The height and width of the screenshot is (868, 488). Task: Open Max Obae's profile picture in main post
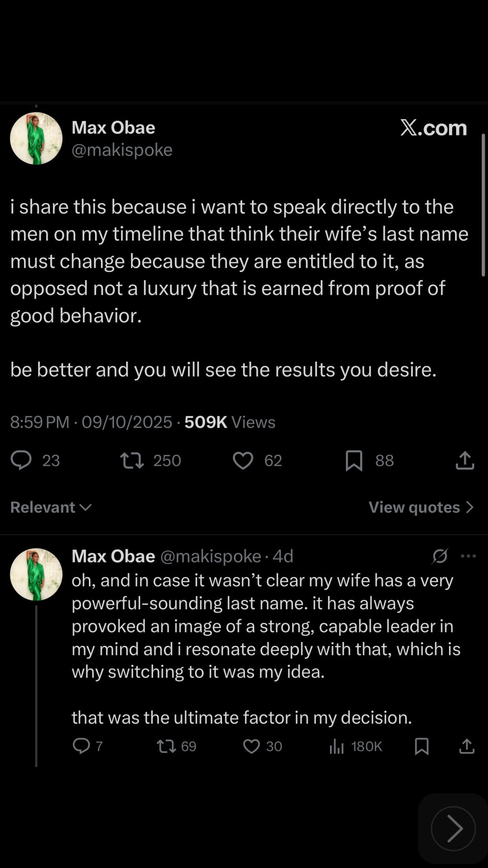coord(36,138)
